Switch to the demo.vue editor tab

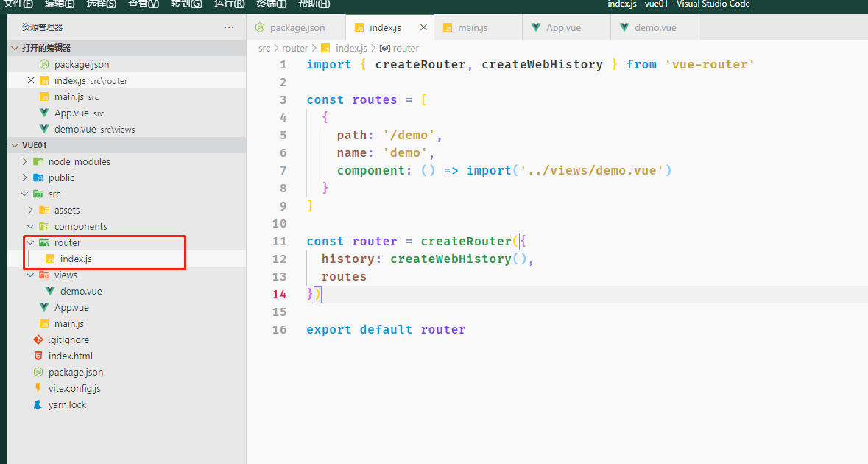(654, 28)
